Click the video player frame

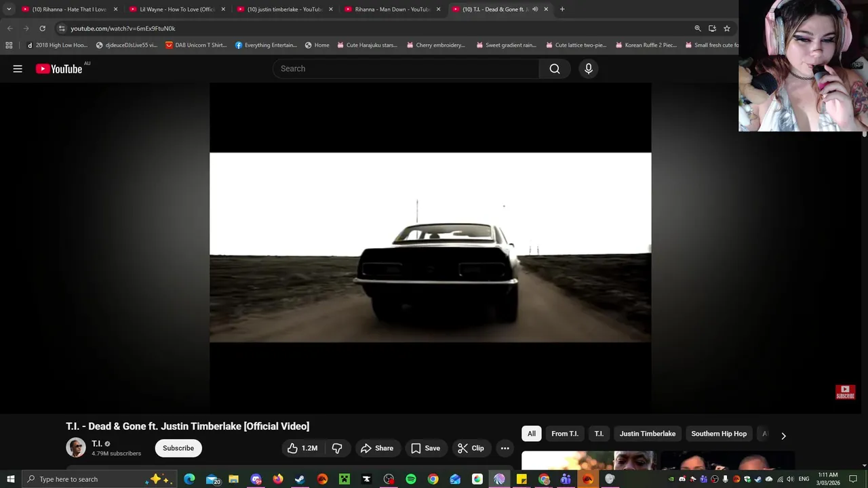tap(431, 247)
